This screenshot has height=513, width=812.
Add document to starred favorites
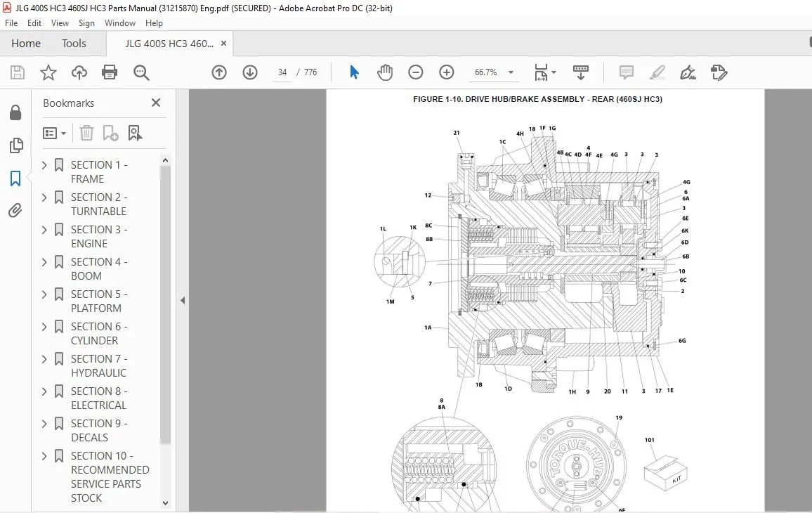point(48,72)
